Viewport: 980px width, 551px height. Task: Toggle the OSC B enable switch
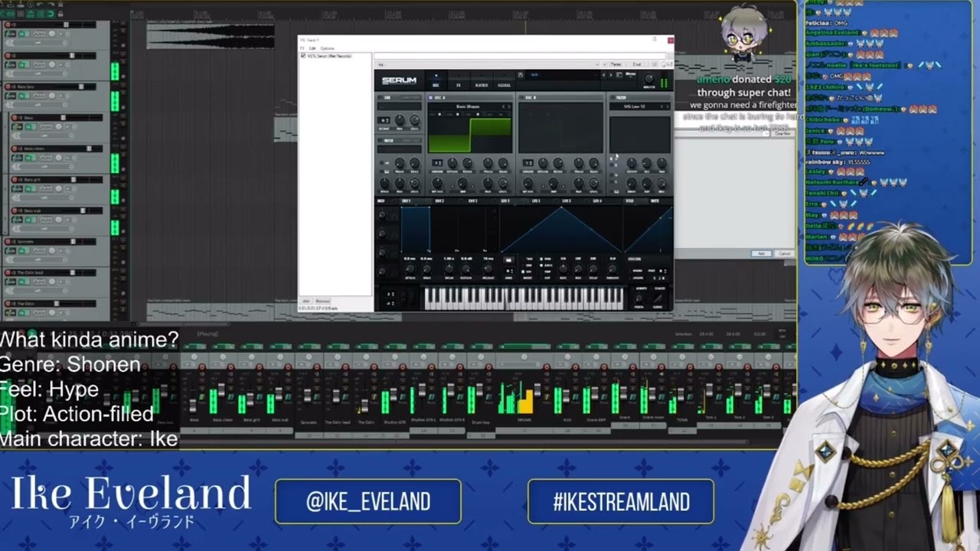(x=521, y=98)
